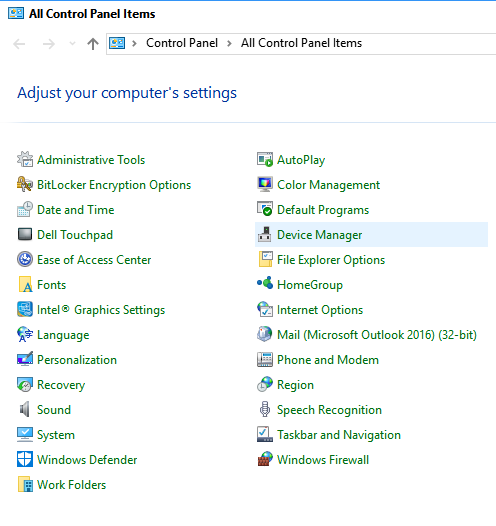Click the address bar Control Panel icon
Image resolution: width=496 pixels, height=526 pixels.
click(117, 43)
